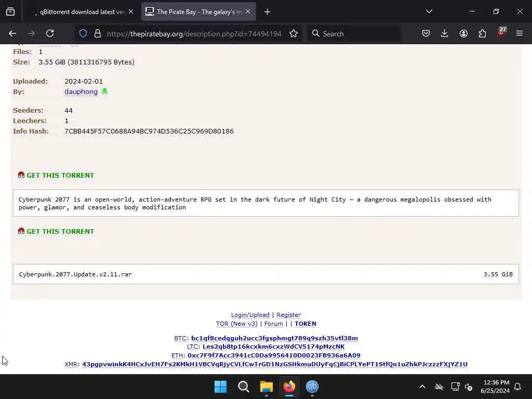Screen dimensions: 532x399
Task: Click magnet icon above the description box
Action: [21, 175]
